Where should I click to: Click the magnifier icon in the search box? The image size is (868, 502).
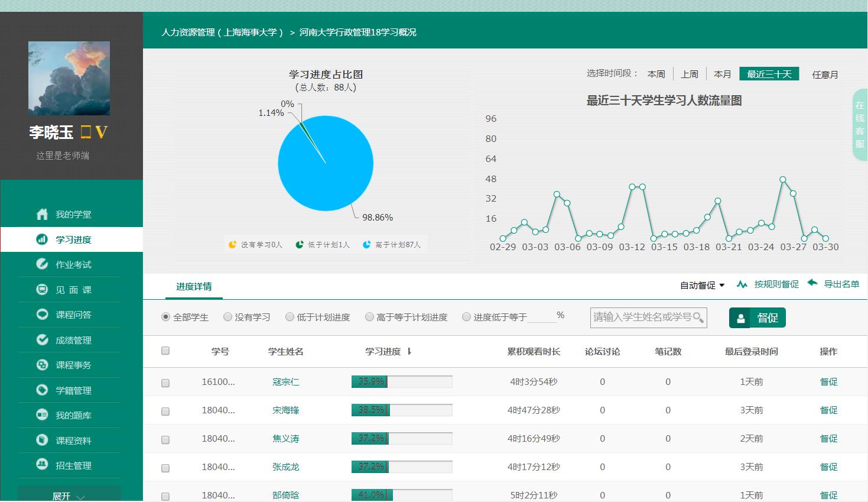coord(698,318)
